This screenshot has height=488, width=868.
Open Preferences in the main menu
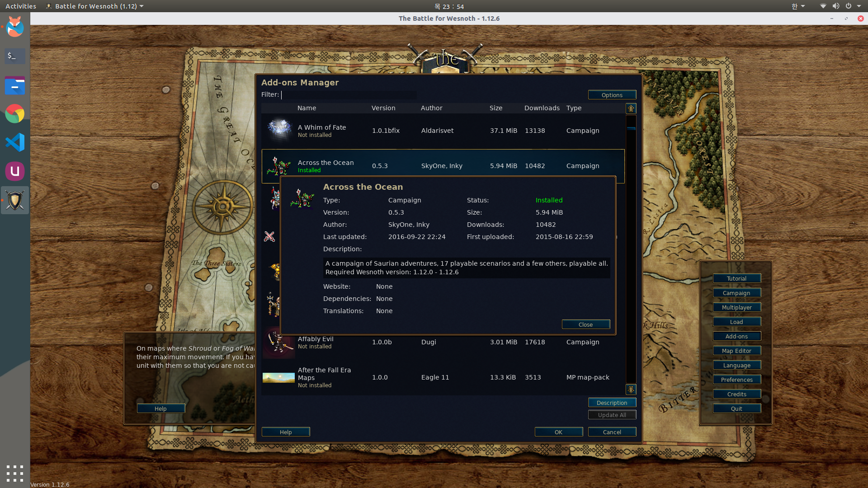pos(736,380)
